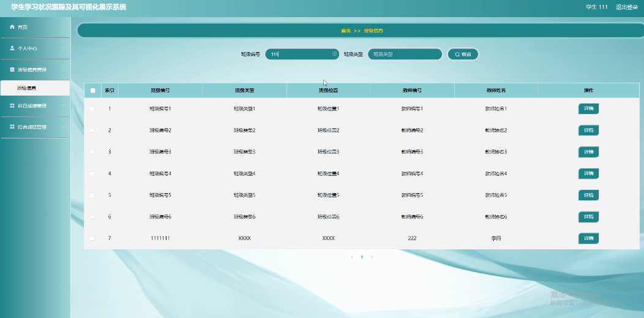
Task: Click cell 班级编号6 in the table
Action: pos(160,216)
